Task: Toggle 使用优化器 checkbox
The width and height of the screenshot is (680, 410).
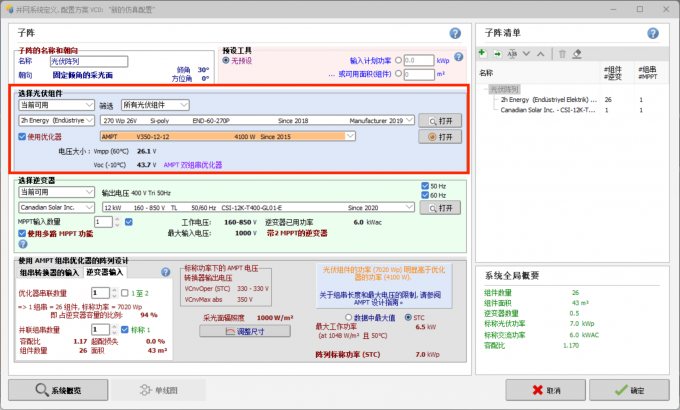Action: point(22,137)
